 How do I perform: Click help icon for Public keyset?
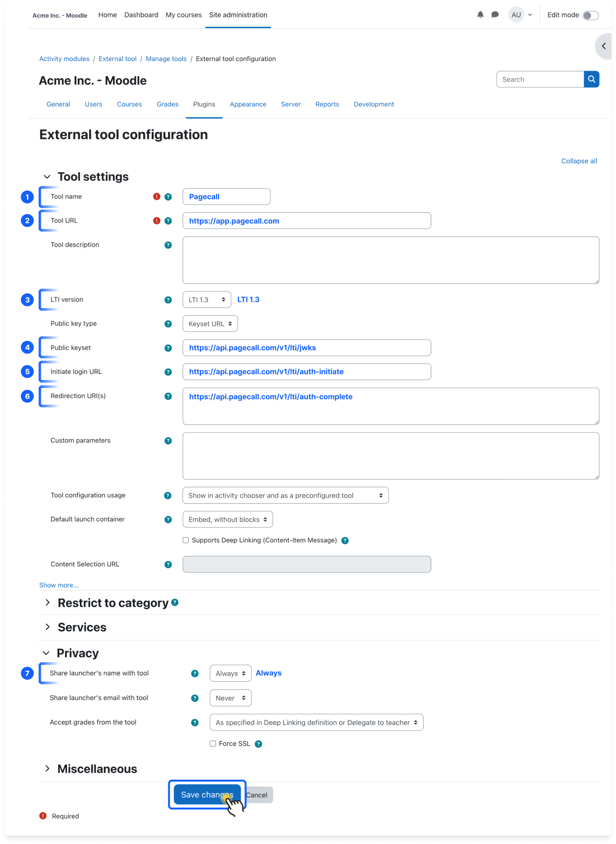coord(168,348)
